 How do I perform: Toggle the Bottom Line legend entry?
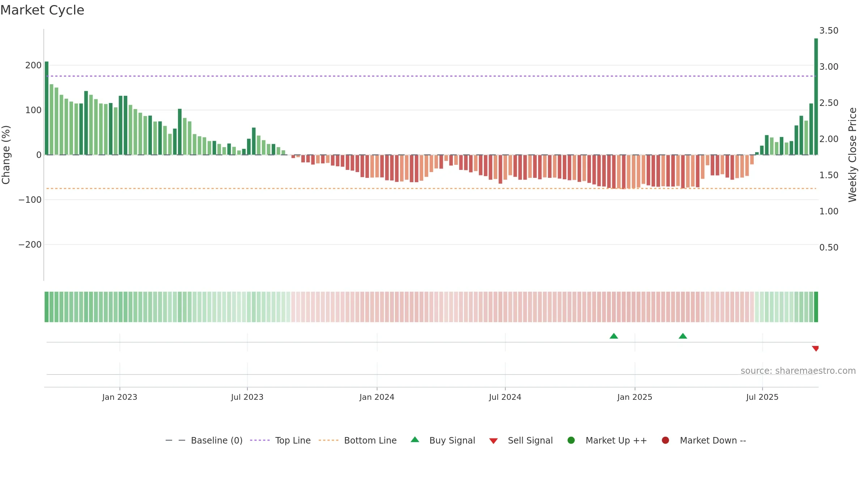[358, 440]
